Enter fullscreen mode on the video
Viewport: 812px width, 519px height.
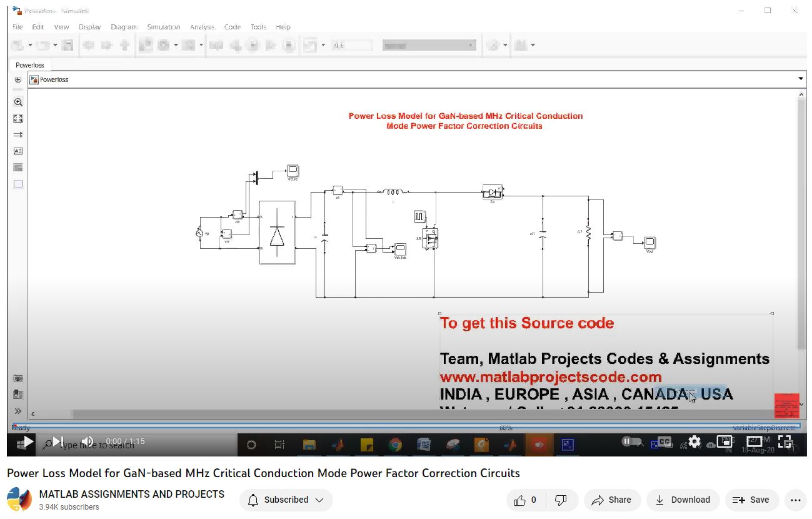[x=785, y=441]
